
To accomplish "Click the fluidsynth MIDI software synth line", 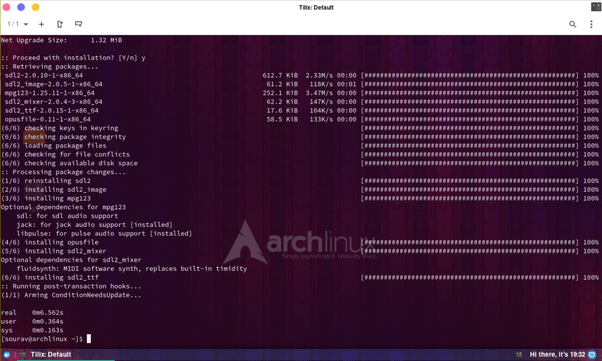I will pos(132,269).
